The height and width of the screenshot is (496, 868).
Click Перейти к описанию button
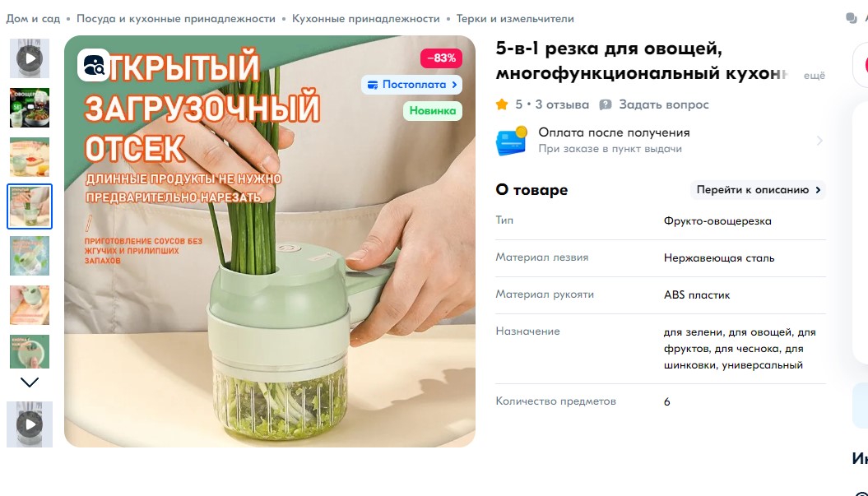758,190
